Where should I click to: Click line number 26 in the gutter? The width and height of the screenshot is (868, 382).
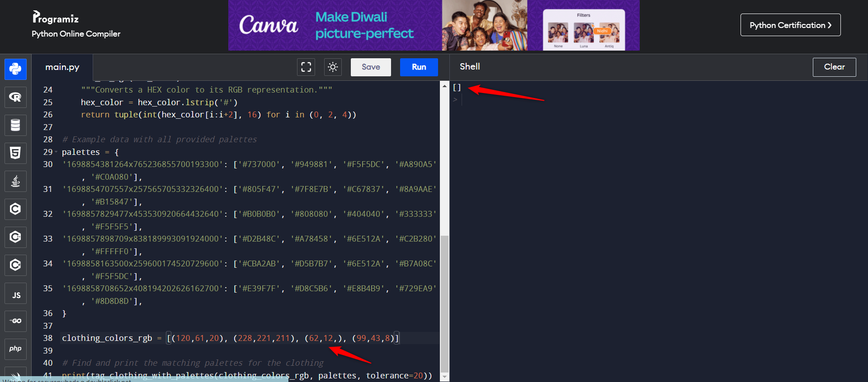[48, 115]
